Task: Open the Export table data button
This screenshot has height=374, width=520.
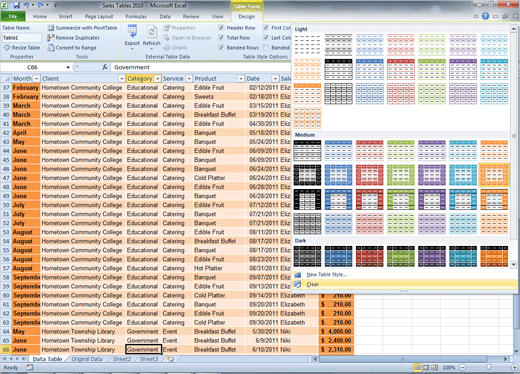Action: pyautogui.click(x=132, y=37)
